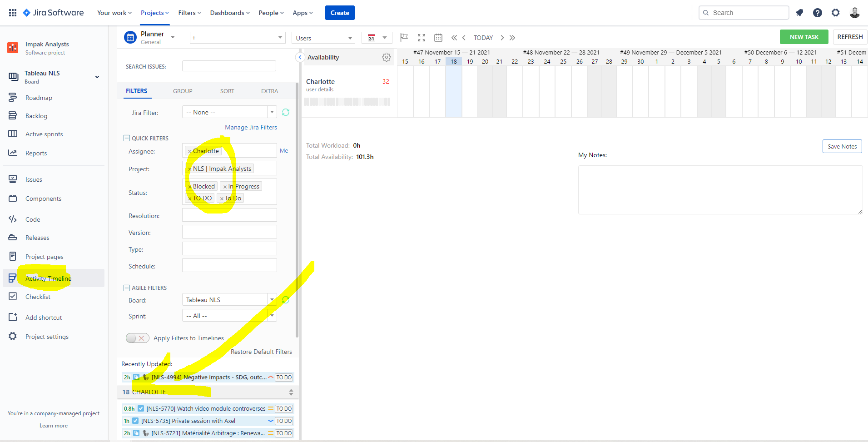Switch to the GROUP tab
Screen dimensions: 868x442
183,91
